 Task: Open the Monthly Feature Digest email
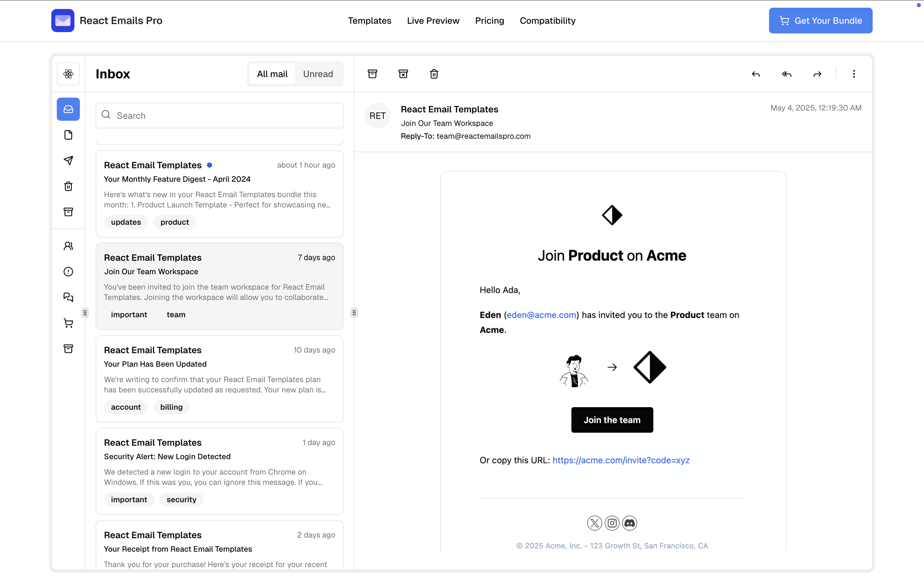point(219,194)
